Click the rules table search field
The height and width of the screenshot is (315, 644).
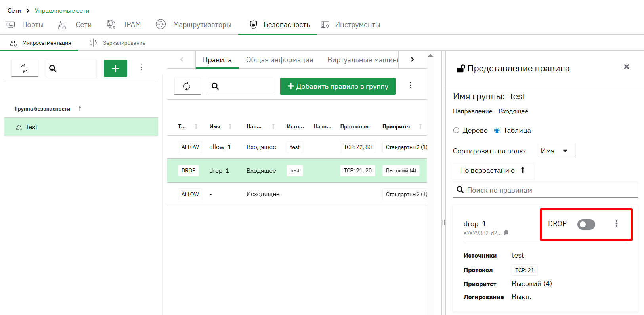[241, 86]
